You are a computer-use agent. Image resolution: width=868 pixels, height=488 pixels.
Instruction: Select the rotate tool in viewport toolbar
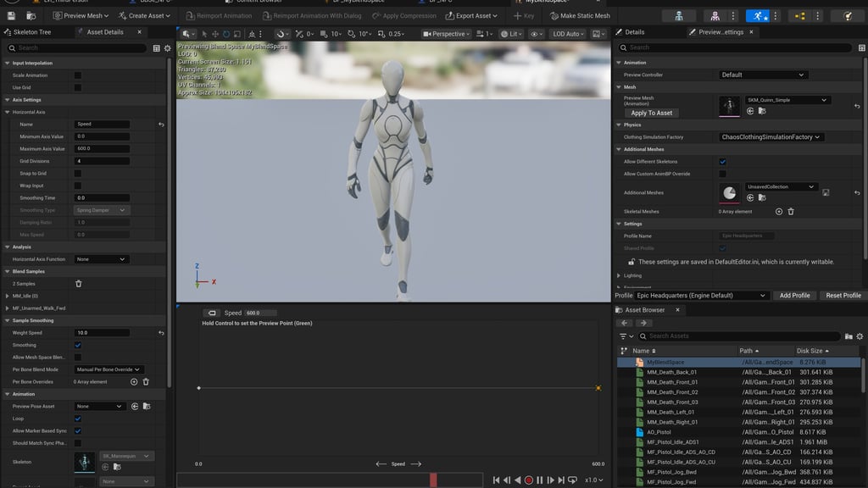click(x=226, y=34)
